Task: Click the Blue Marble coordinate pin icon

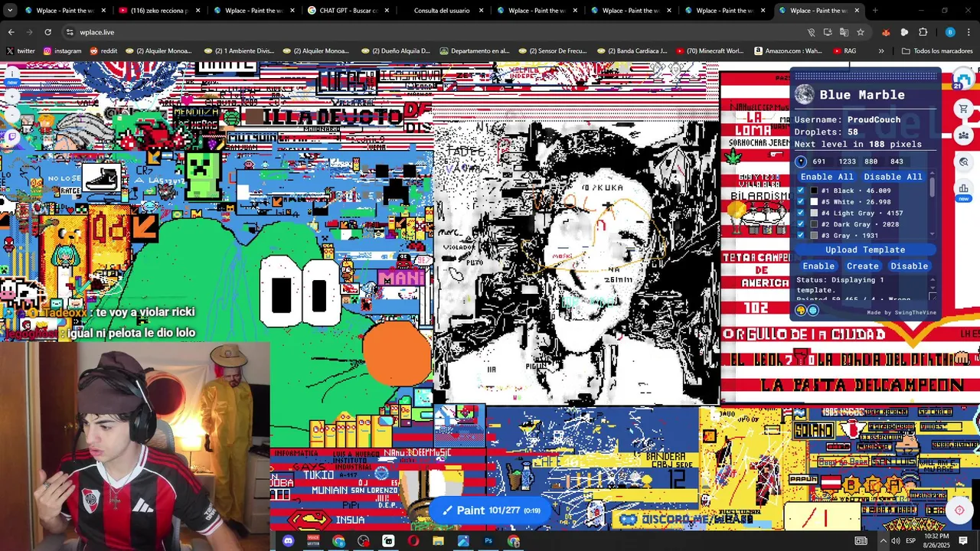Action: (801, 161)
